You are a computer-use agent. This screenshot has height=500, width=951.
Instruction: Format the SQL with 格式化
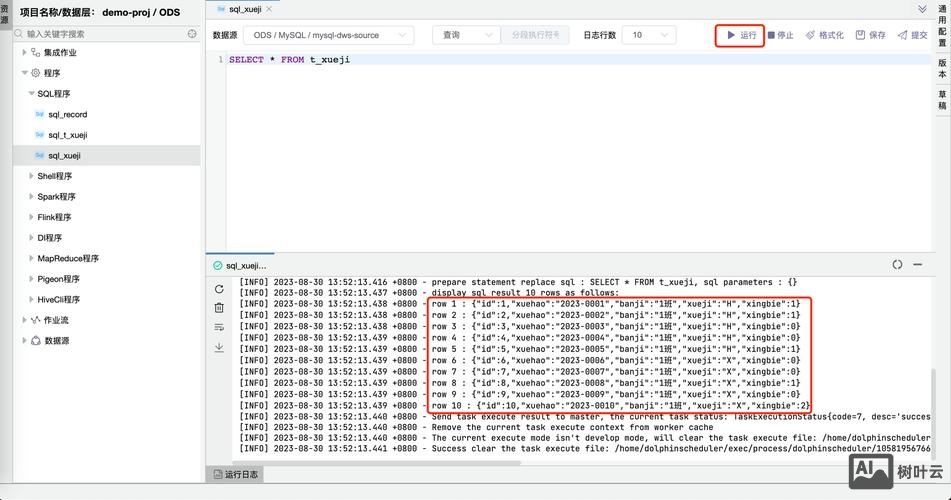[x=824, y=35]
